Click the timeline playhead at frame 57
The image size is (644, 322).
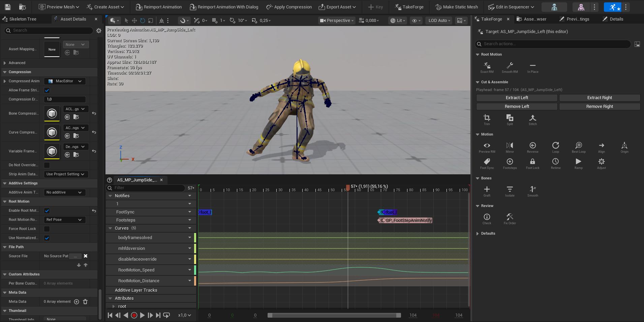[348, 187]
